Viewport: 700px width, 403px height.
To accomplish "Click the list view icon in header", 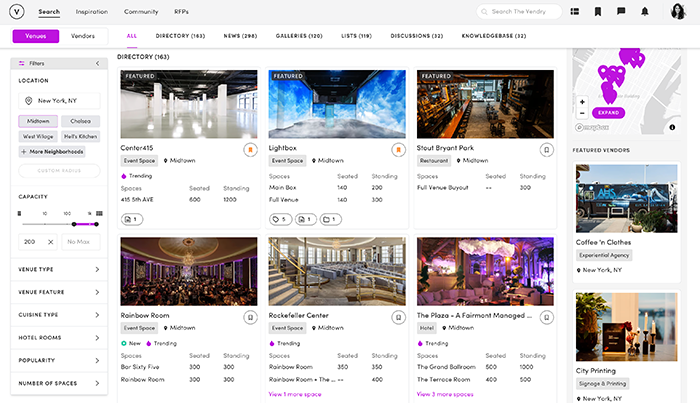I will point(575,12).
